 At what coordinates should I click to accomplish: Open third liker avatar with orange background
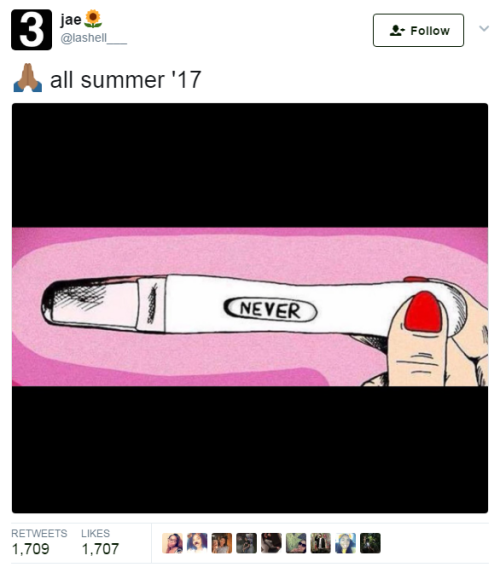[222, 543]
